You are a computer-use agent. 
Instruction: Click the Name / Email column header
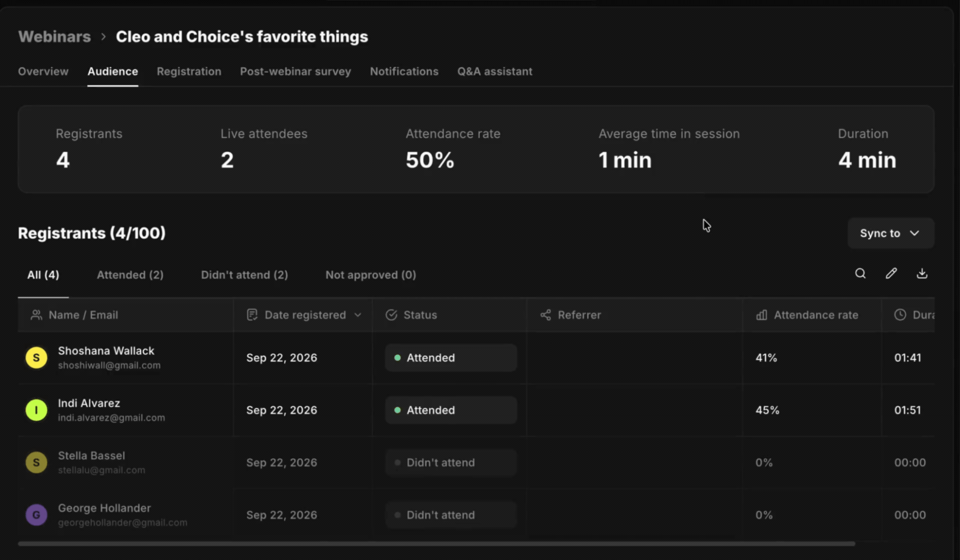tap(126, 315)
